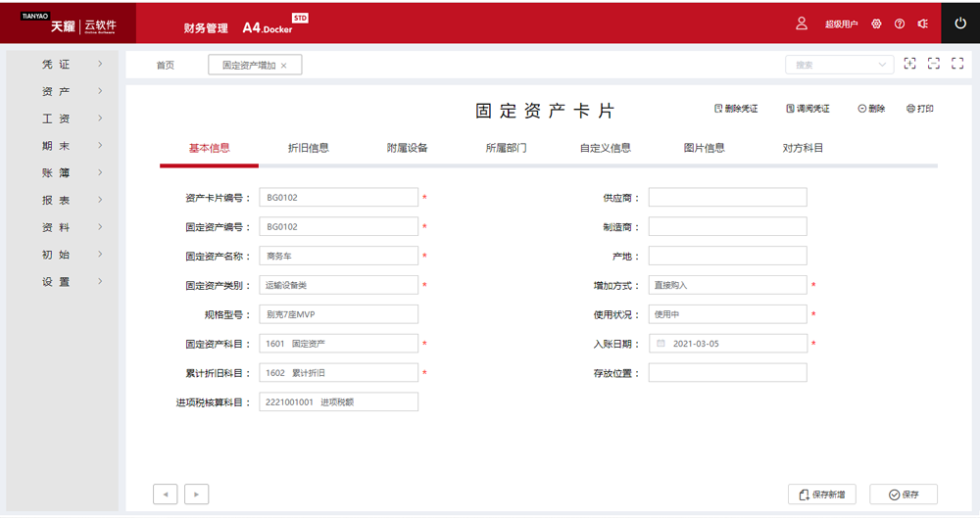
Task: Go to the previous asset card record
Action: pos(166,494)
